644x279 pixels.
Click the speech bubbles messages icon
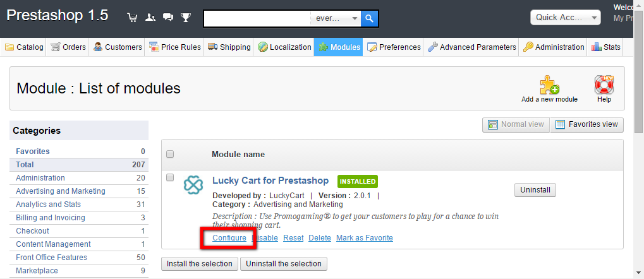[x=167, y=18]
